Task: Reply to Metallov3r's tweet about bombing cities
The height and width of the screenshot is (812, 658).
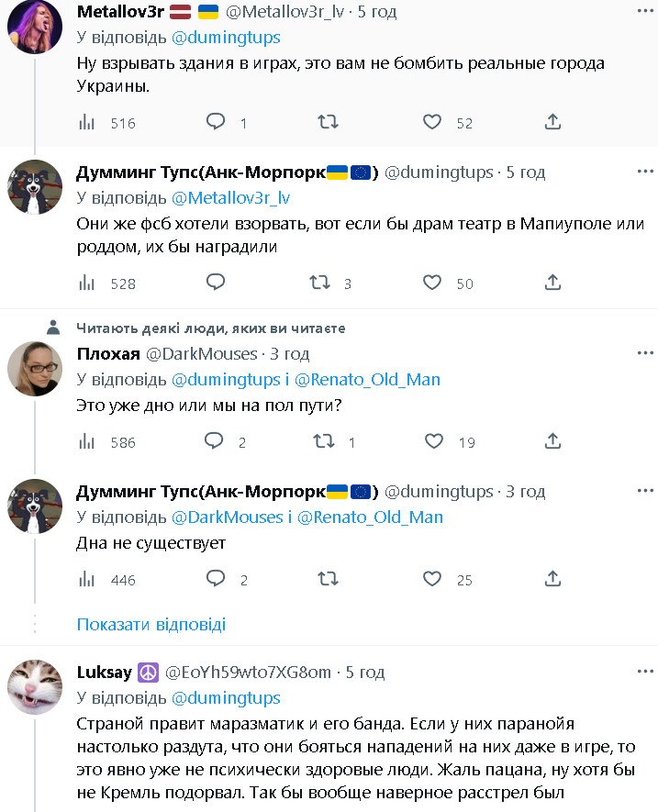Action: [216, 122]
